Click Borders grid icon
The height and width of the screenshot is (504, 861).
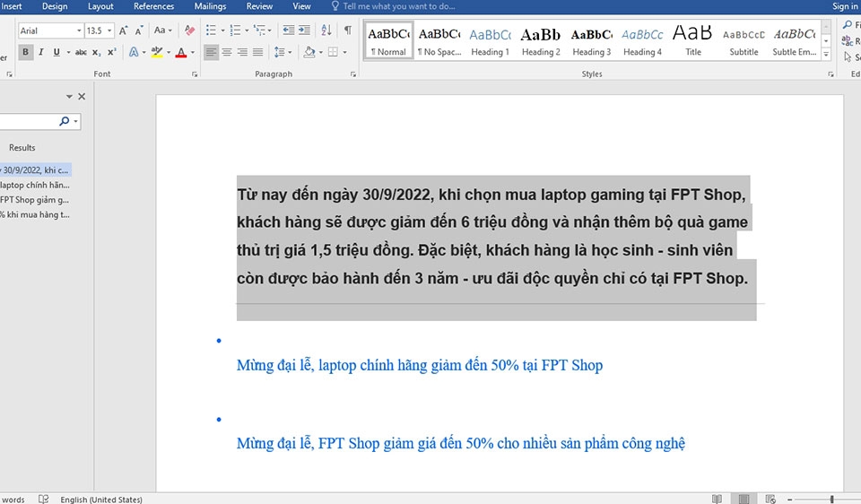point(333,52)
